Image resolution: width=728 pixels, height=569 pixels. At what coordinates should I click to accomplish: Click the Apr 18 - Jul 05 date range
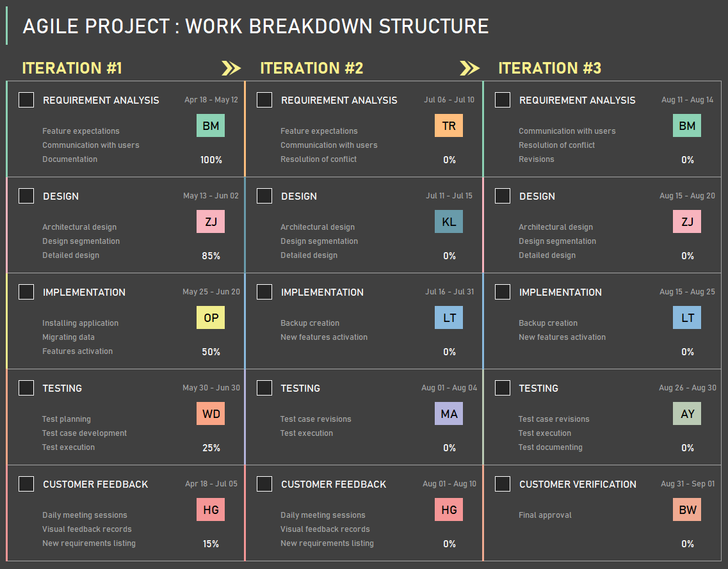[211, 484]
